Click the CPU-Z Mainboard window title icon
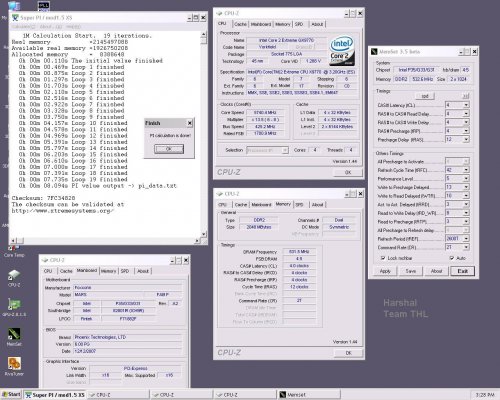 (45, 260)
